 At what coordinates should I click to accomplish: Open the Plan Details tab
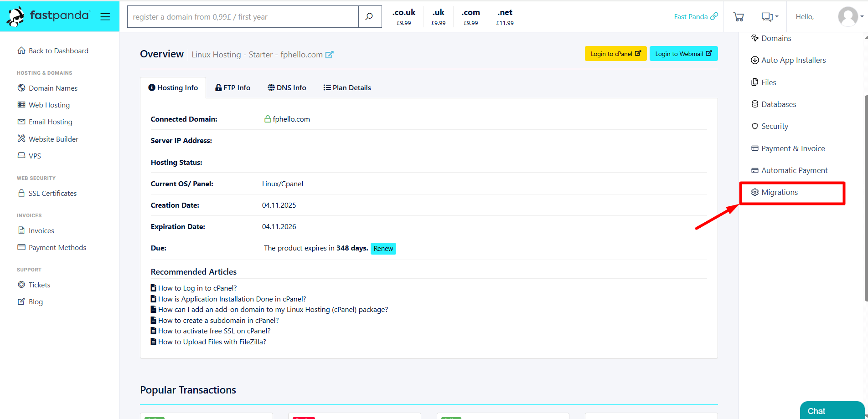(x=347, y=88)
